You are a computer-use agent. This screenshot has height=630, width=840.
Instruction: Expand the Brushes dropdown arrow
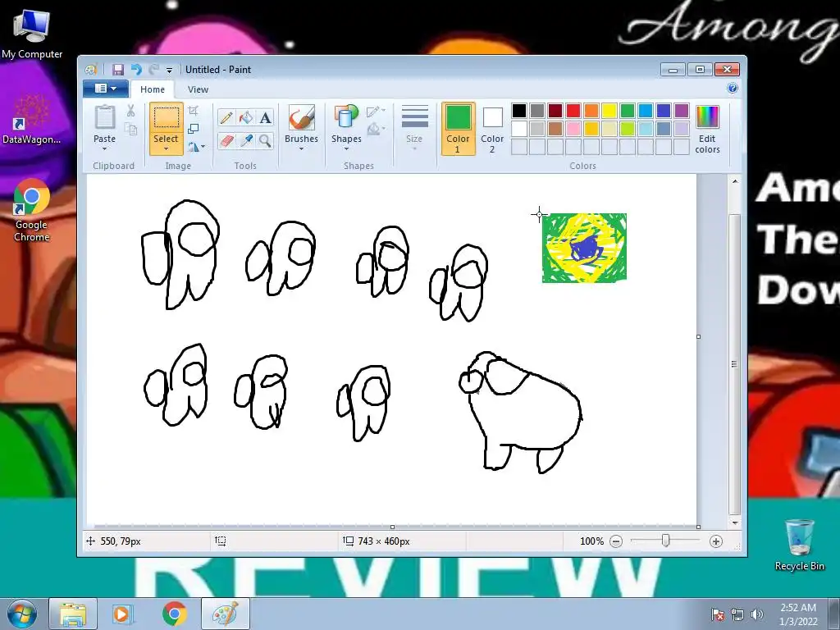[301, 149]
